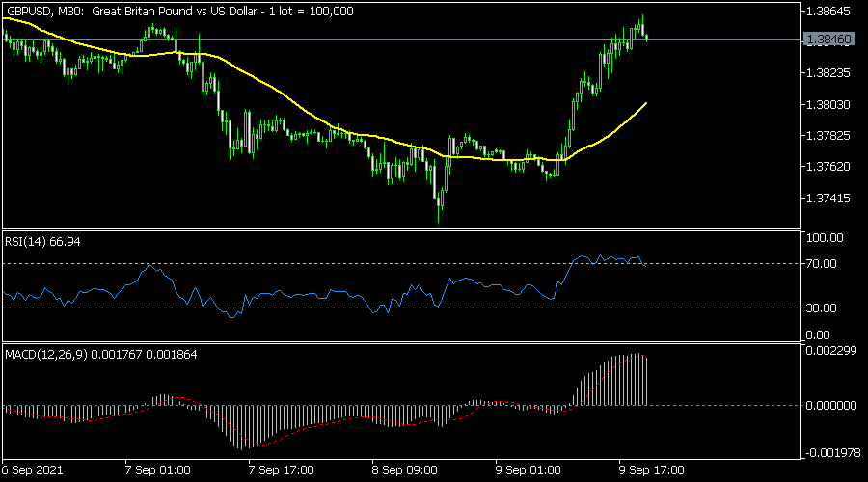This screenshot has width=868, height=482.
Task: Click the 1.38645 price scale value
Action: point(828,11)
